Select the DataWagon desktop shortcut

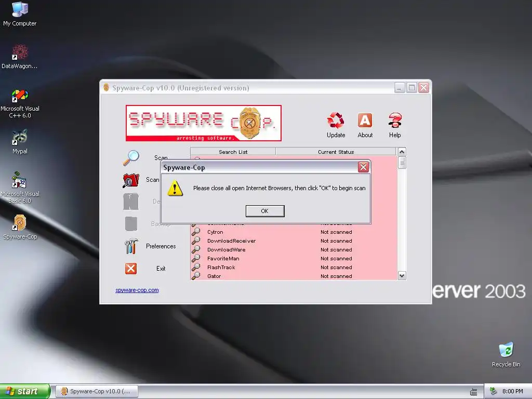point(20,57)
